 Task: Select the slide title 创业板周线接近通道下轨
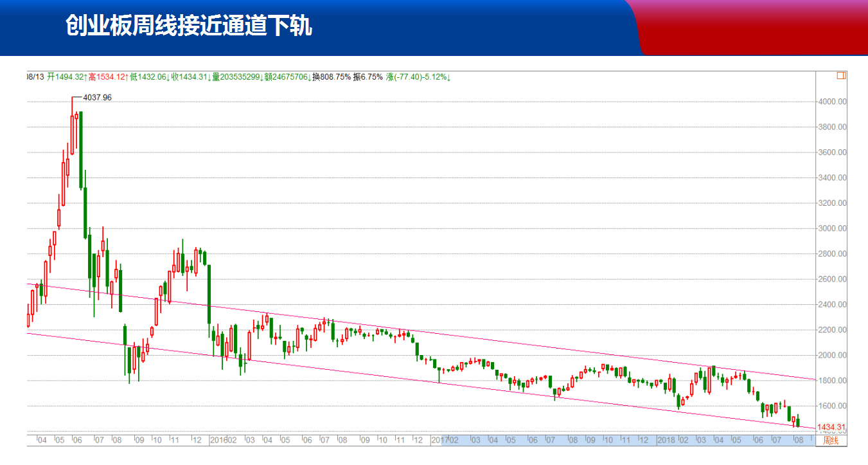coord(188,26)
